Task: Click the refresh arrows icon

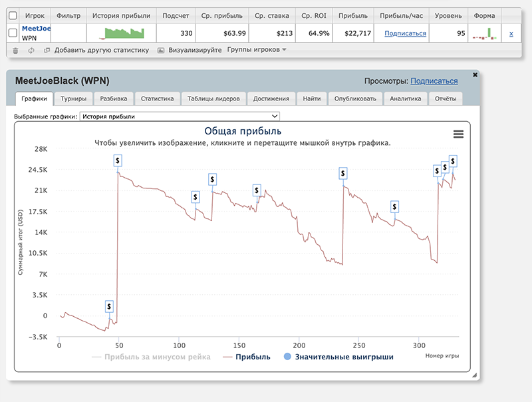Action: (31, 51)
